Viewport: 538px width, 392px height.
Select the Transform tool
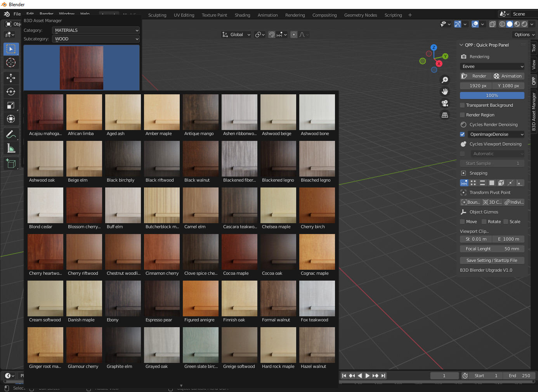click(11, 119)
